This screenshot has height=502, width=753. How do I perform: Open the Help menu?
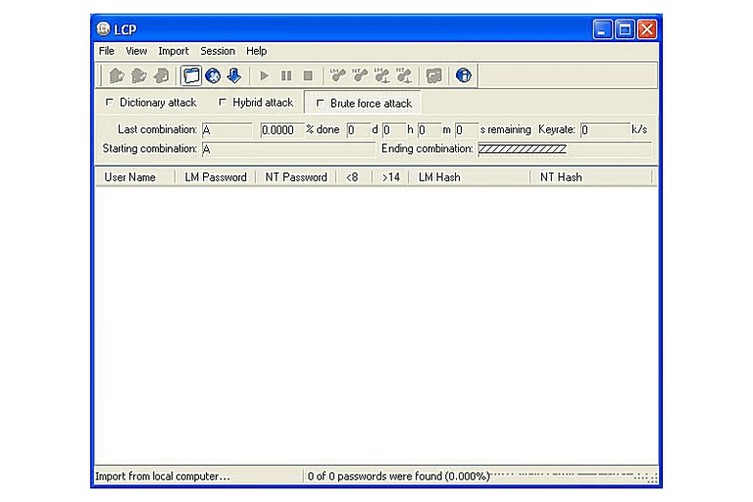tap(256, 51)
